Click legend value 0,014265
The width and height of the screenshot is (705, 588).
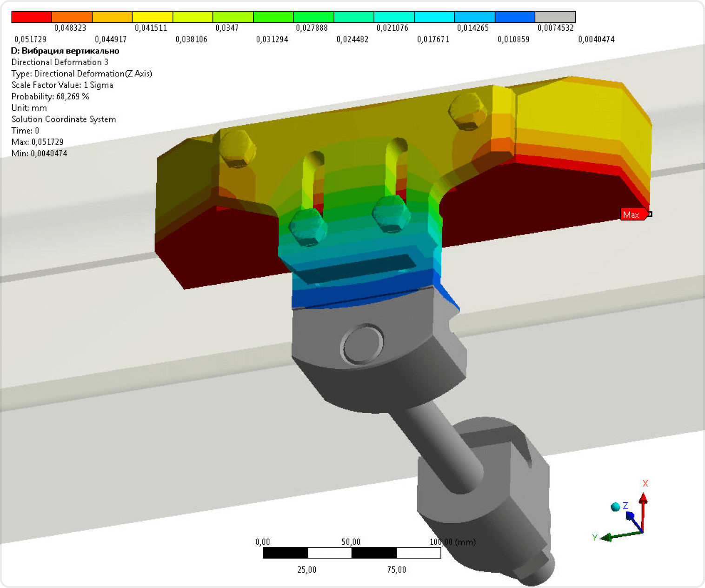tap(472, 28)
